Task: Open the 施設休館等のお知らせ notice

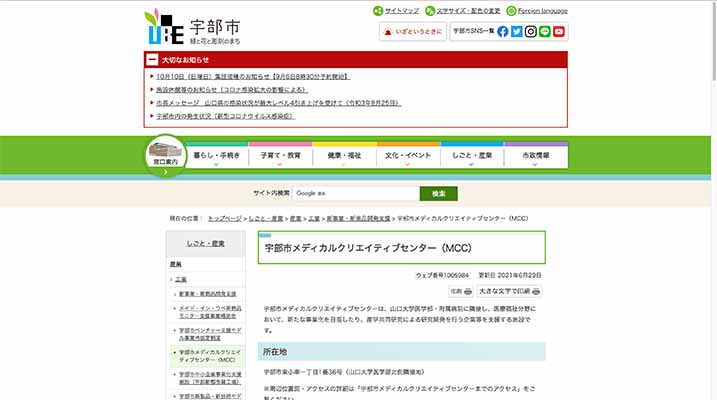Action: click(232, 90)
